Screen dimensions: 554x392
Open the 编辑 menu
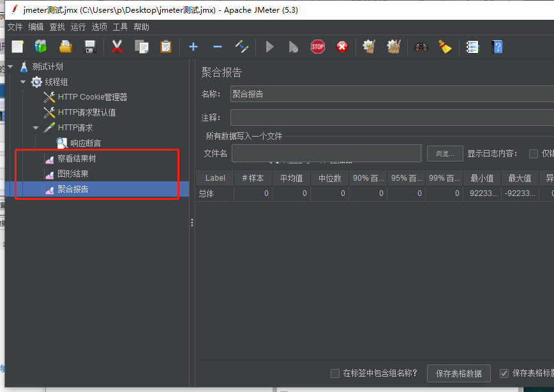point(36,27)
